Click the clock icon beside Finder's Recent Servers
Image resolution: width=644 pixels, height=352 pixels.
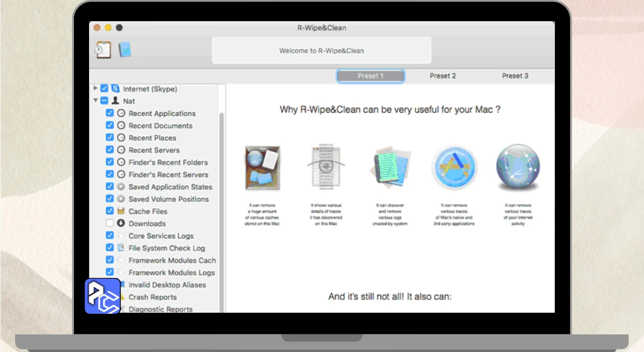click(x=121, y=174)
